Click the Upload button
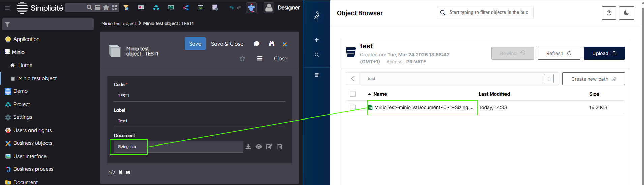Image resolution: width=644 pixels, height=185 pixels. pos(604,53)
